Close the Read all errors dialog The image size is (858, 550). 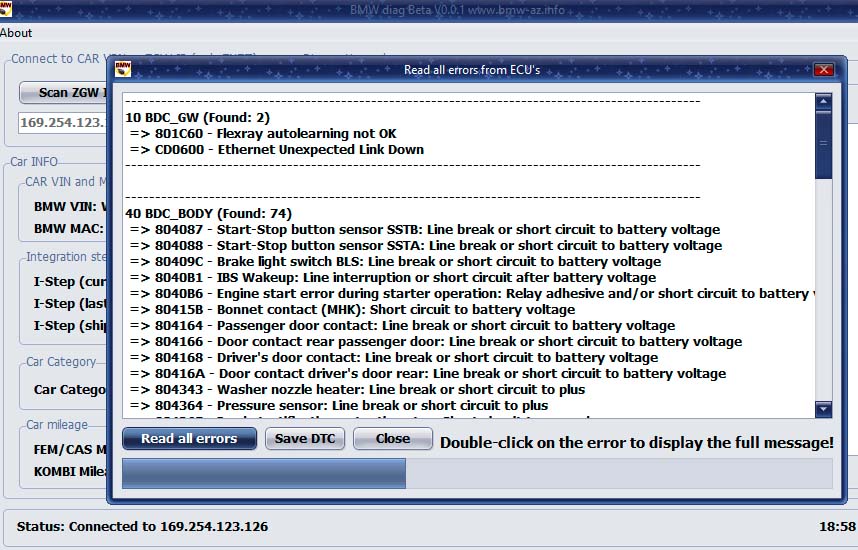824,70
